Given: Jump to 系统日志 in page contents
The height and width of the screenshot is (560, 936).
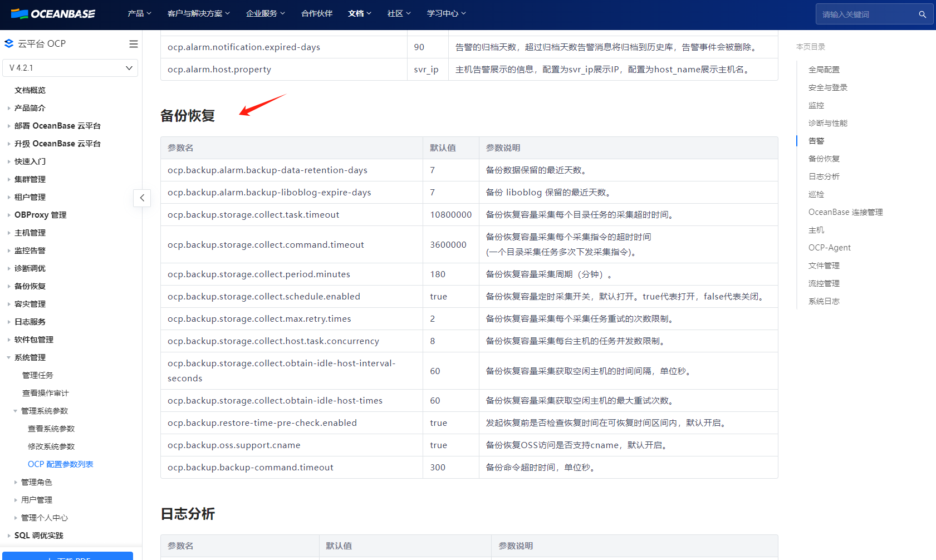Looking at the screenshot, I should tap(824, 301).
